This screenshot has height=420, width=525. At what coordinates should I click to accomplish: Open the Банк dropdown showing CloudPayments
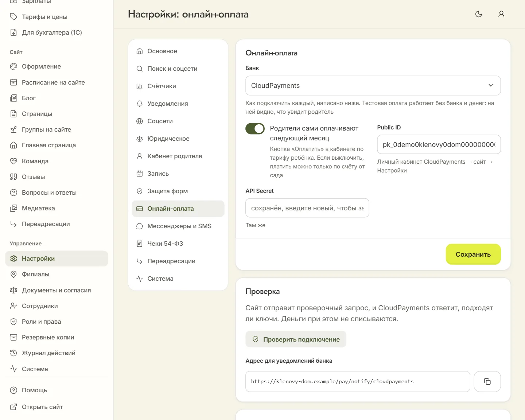(x=373, y=86)
